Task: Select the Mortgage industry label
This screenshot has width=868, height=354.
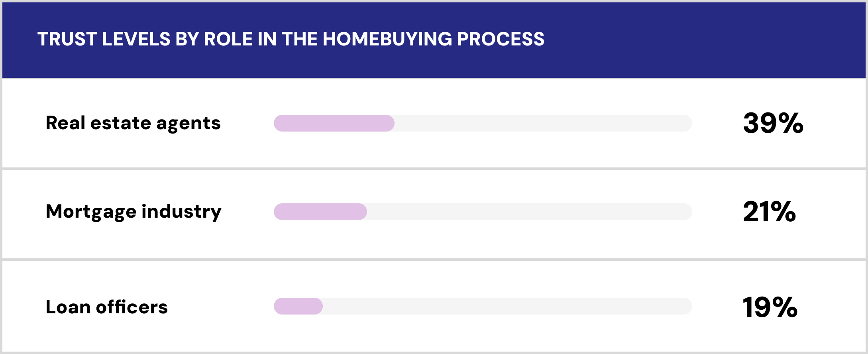Action: coord(134,212)
